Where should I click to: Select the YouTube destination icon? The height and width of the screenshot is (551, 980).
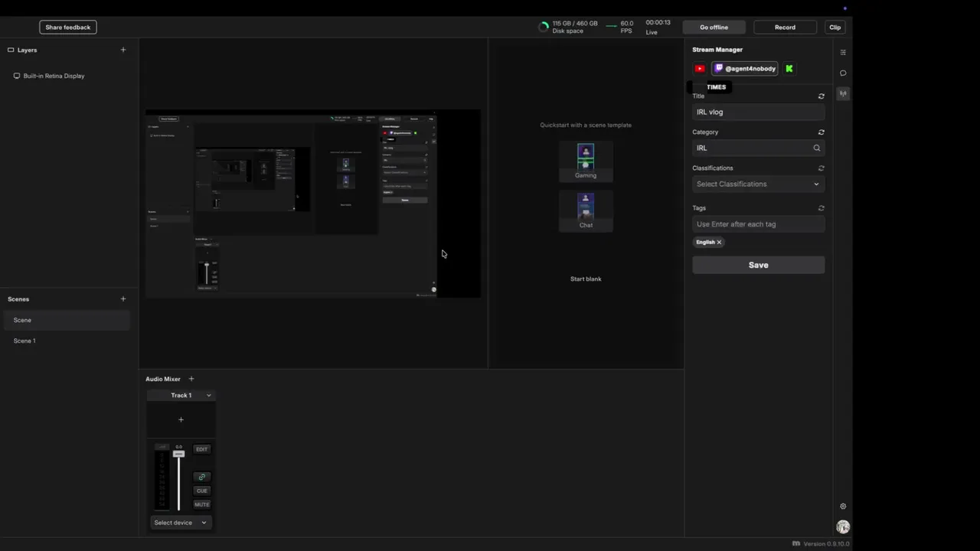700,69
